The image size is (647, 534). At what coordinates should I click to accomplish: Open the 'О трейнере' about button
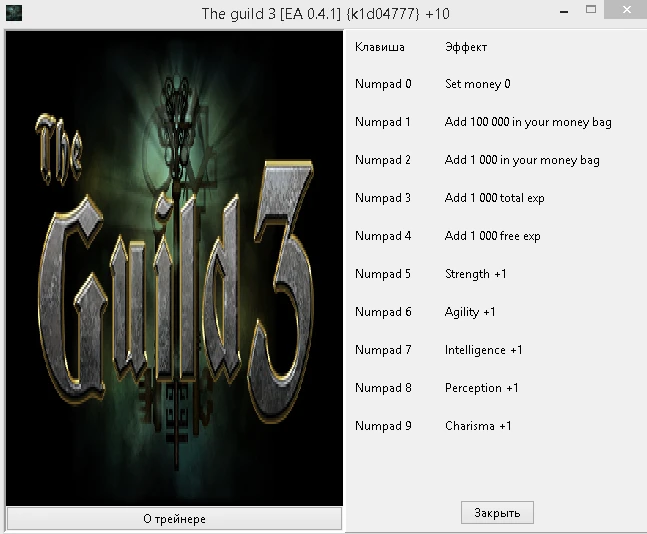175,519
